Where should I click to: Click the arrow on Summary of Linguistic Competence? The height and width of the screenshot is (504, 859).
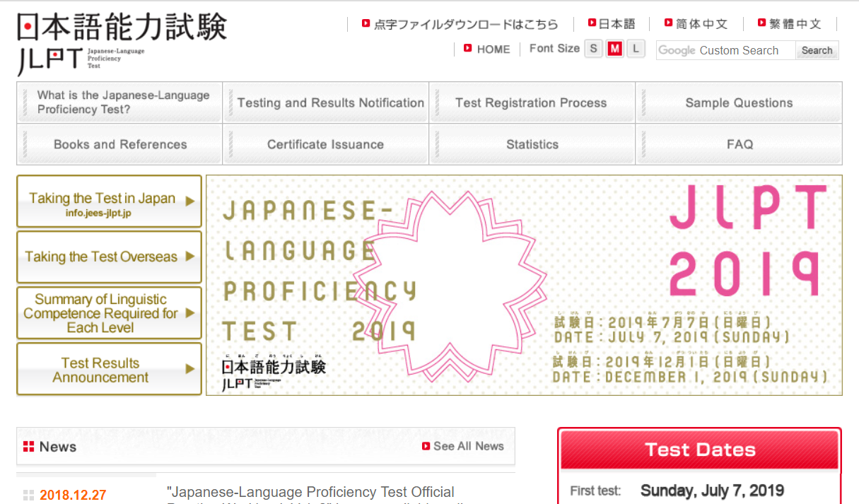(189, 312)
